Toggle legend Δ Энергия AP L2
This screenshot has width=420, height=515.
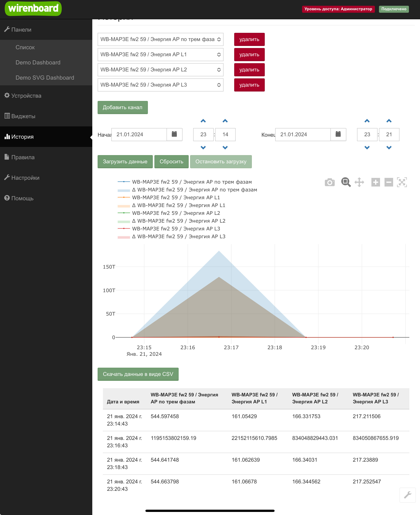coord(171,221)
